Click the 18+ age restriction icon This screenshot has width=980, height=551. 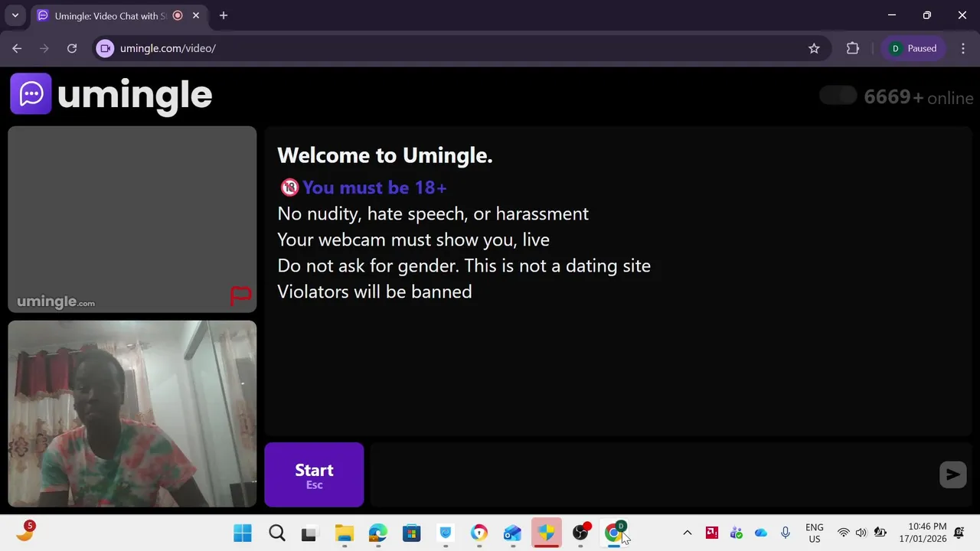pos(289,187)
